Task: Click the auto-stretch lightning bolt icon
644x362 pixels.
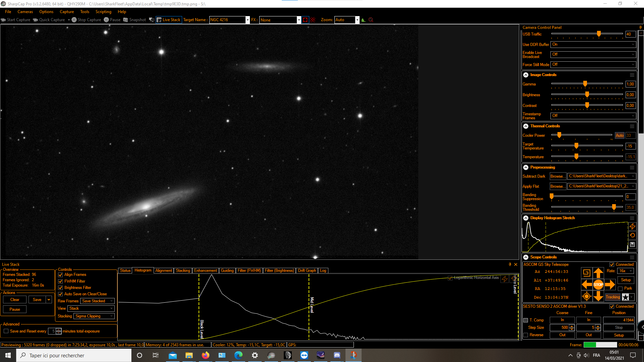Action: tap(632, 227)
